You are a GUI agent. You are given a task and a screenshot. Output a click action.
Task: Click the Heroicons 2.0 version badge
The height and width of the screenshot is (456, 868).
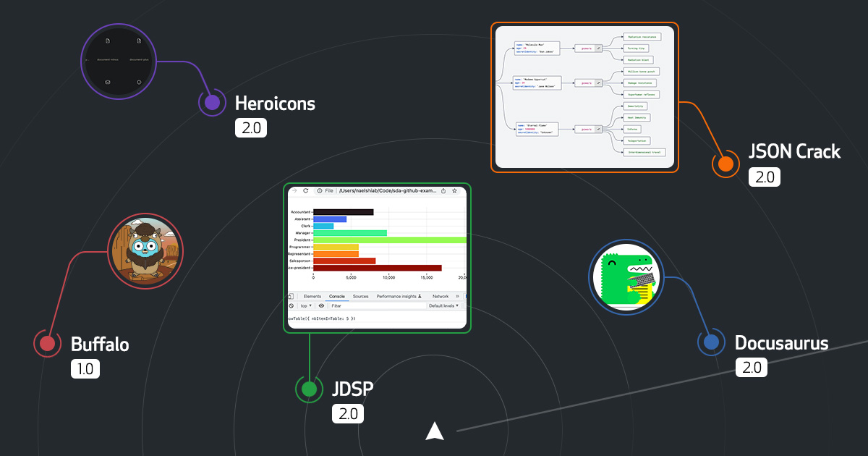[250, 128]
